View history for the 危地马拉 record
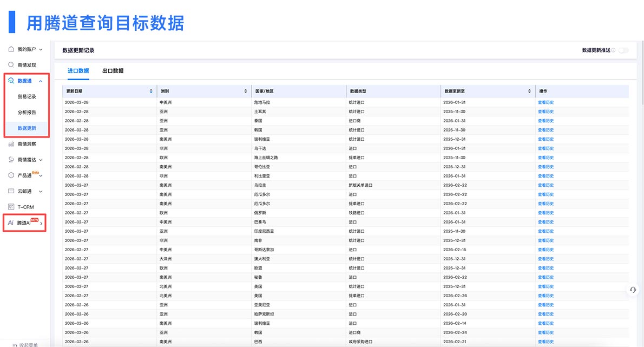644x347 pixels. (x=546, y=102)
